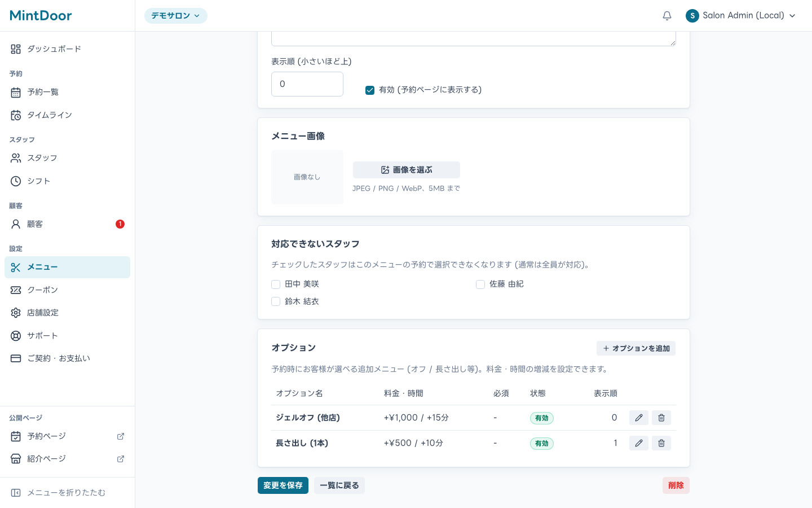Click the 必須 column header
Viewport: 812px width, 508px height.
coord(501,393)
